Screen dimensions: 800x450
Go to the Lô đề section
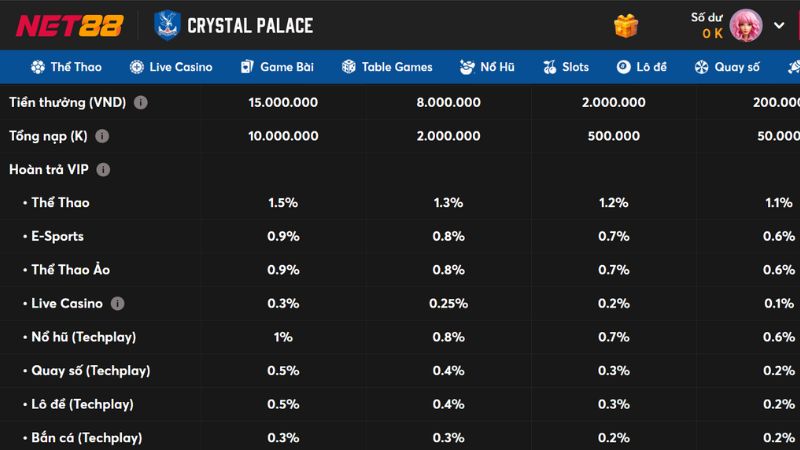(x=642, y=67)
